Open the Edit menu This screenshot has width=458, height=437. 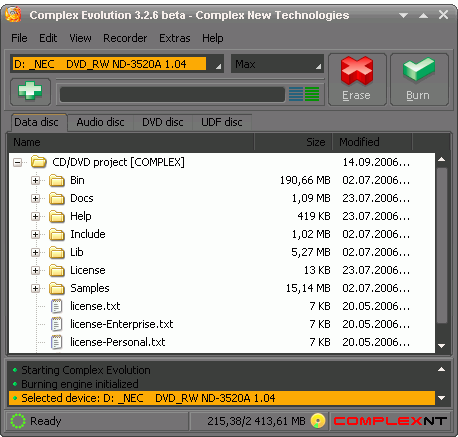click(48, 38)
